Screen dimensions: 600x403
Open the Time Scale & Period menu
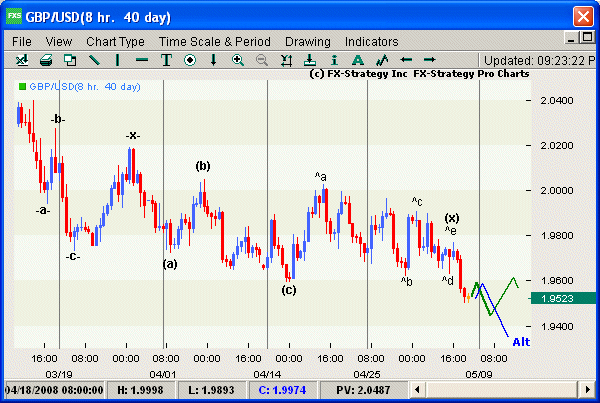pyautogui.click(x=215, y=41)
